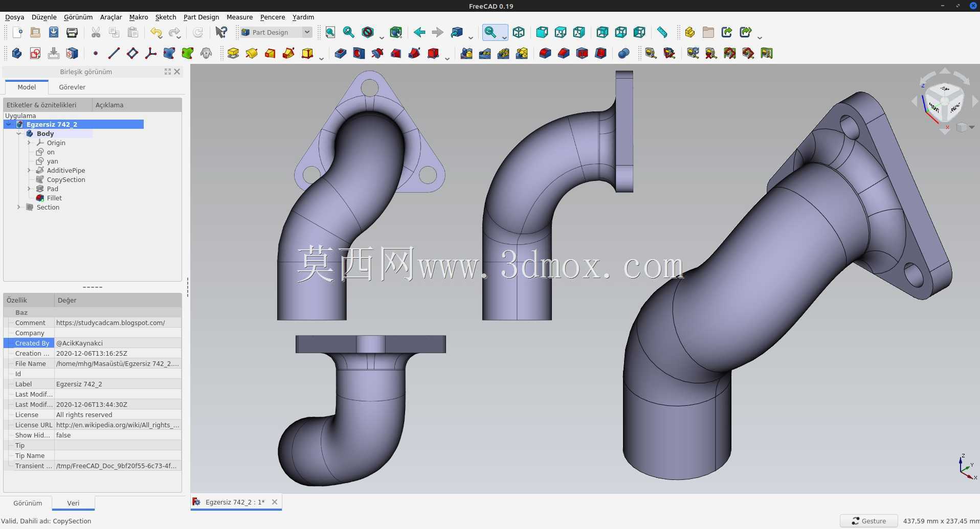The height and width of the screenshot is (529, 980).
Task: Click the Create Body icon
Action: tap(17, 53)
